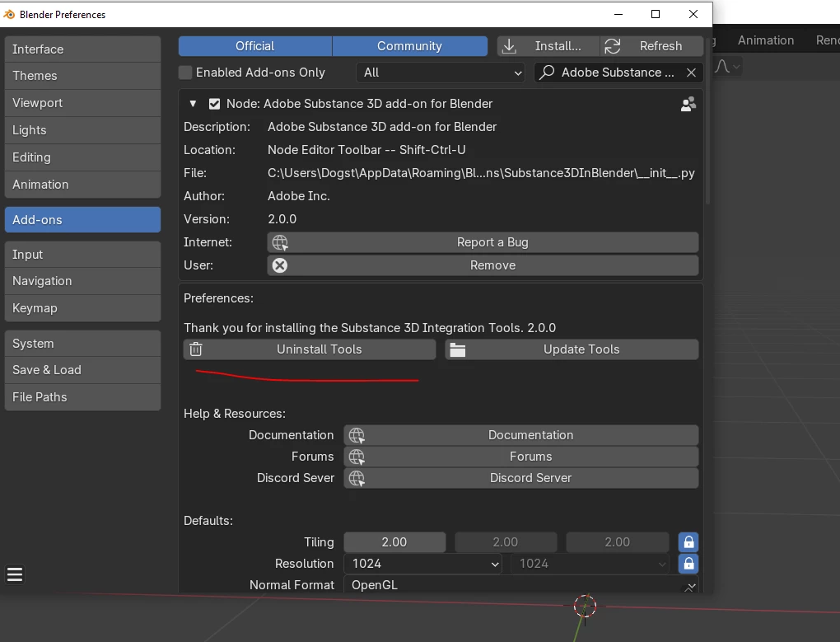840x642 pixels.
Task: Go to Animation preferences section
Action: coord(82,185)
